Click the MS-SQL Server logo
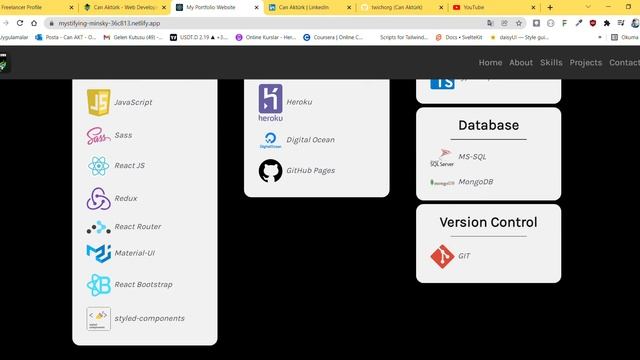Image resolution: width=640 pixels, height=360 pixels. (x=442, y=158)
